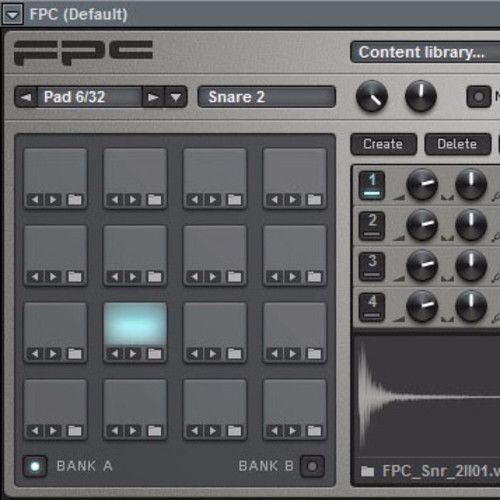Adjust the layer 2 volume knob
The width and height of the screenshot is (500, 500).
(x=422, y=225)
